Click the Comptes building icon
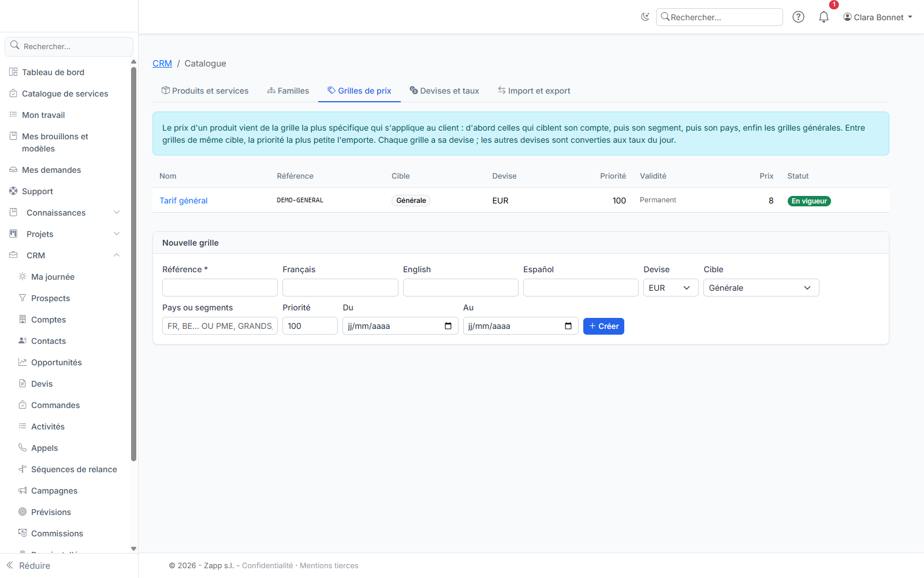This screenshot has height=578, width=924. pyautogui.click(x=23, y=320)
